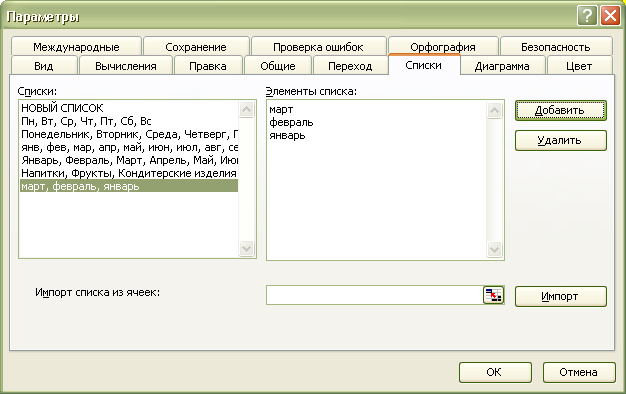The height and width of the screenshot is (394, 626).
Task: Select the янв, фев, мар list entry
Action: 129,147
